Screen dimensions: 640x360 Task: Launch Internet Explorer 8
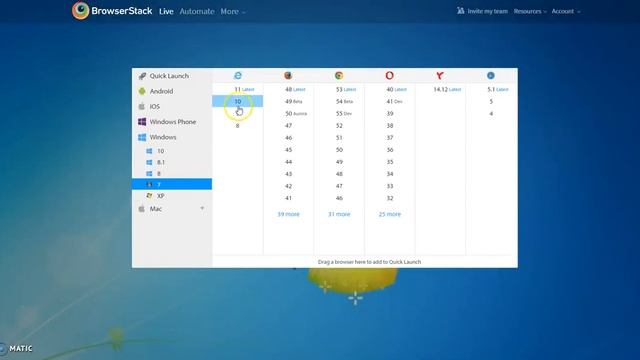click(x=238, y=126)
